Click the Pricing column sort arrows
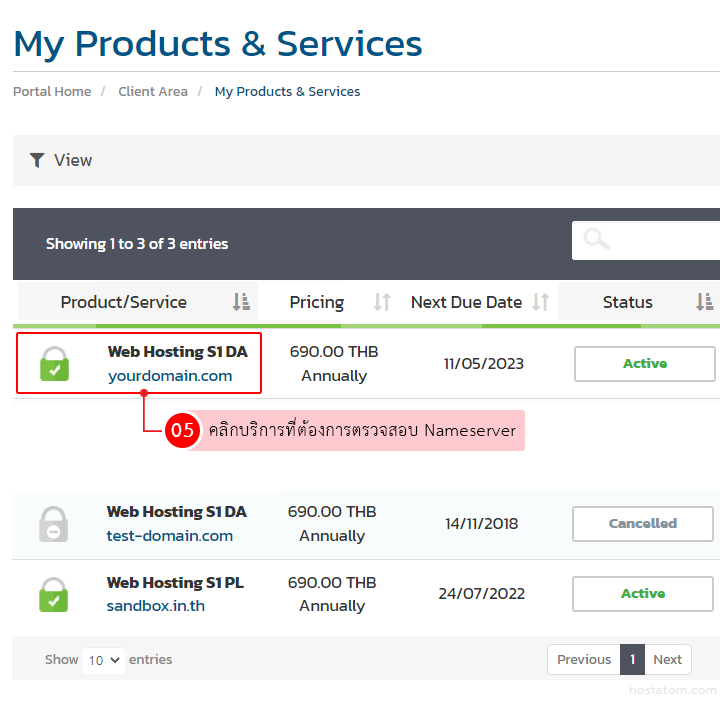Screen dimensions: 720x703 pyautogui.click(x=382, y=302)
